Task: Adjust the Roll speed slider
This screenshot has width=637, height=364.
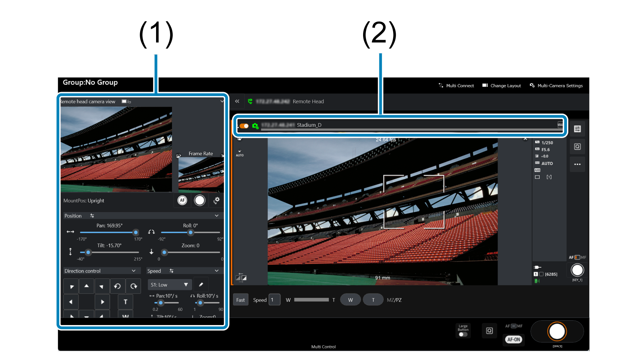Action: click(200, 303)
